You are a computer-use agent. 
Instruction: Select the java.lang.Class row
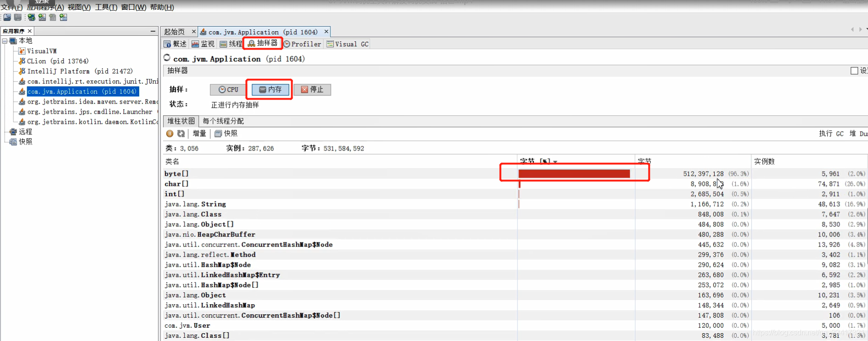[514, 214]
